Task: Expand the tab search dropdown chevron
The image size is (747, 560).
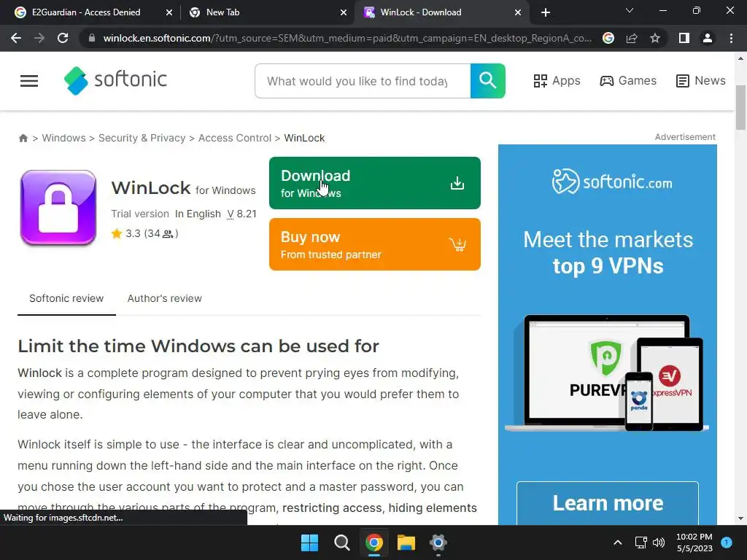Action: (x=630, y=10)
